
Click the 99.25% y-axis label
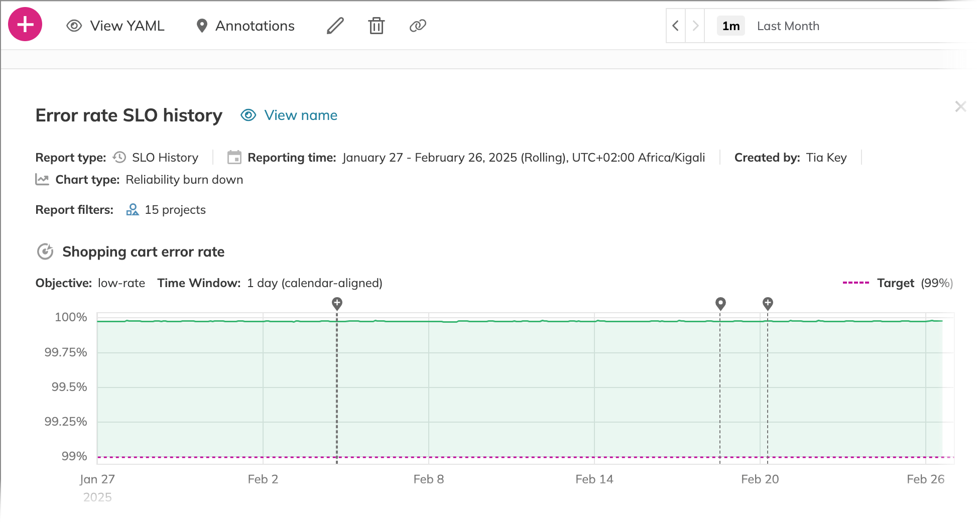click(x=66, y=422)
